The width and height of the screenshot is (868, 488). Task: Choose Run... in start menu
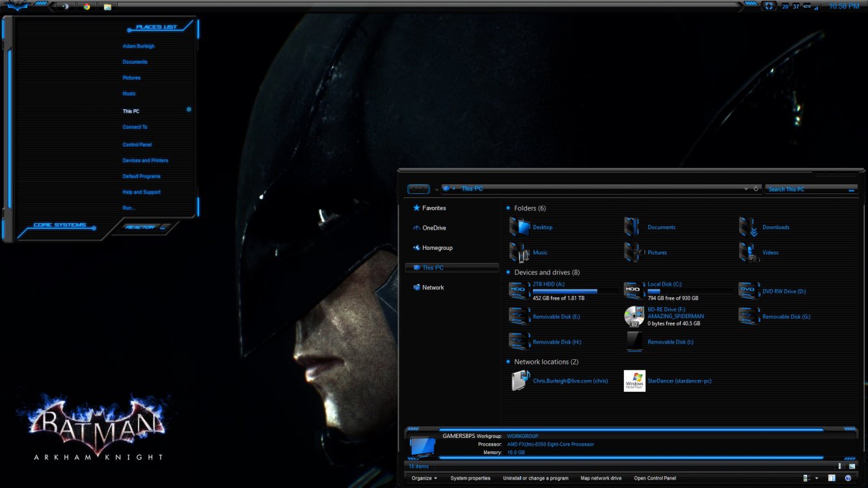129,208
